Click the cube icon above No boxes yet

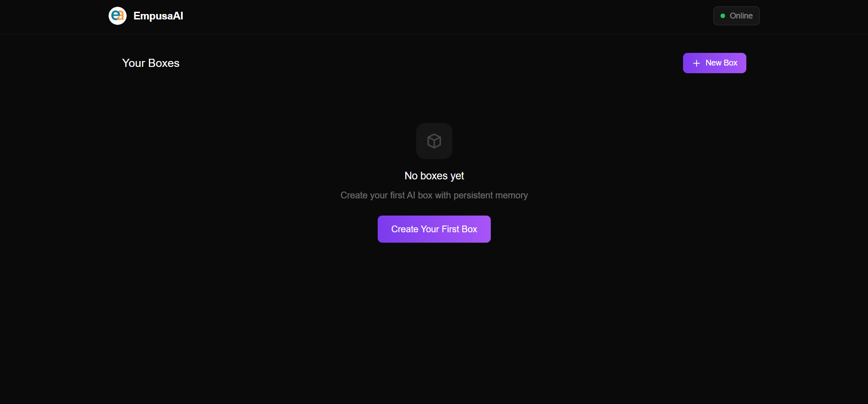click(434, 141)
